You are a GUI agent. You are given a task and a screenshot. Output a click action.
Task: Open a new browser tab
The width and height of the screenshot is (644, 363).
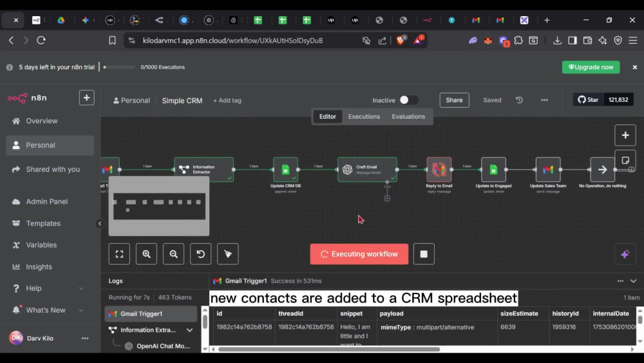pyautogui.click(x=547, y=20)
